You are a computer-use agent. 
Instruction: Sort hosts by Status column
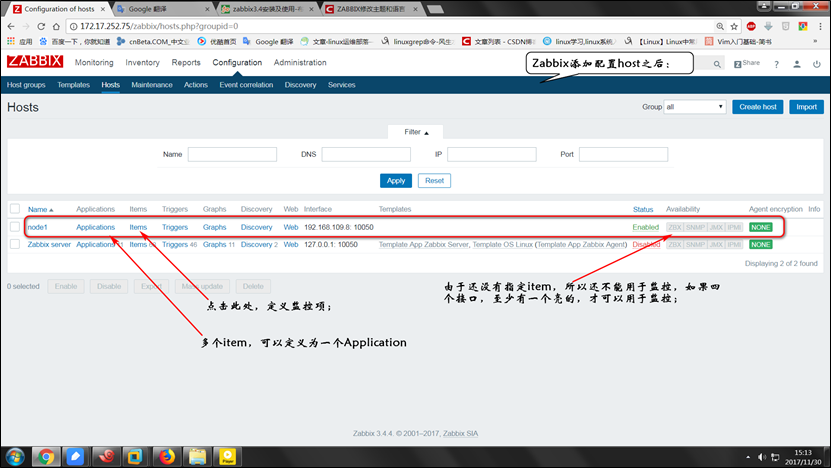[643, 209]
